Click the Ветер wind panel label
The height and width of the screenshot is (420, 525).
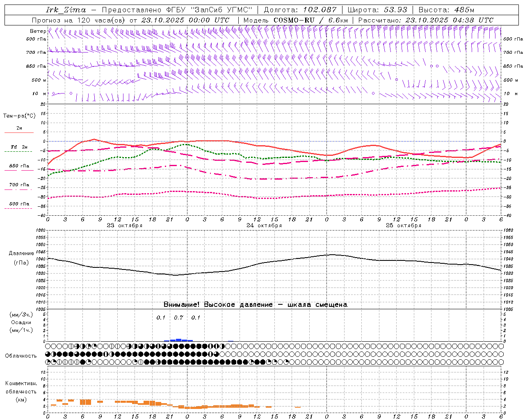38,31
